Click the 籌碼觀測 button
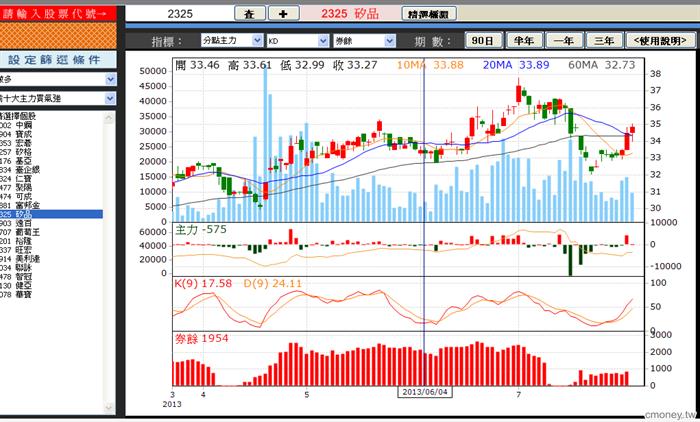 [429, 14]
